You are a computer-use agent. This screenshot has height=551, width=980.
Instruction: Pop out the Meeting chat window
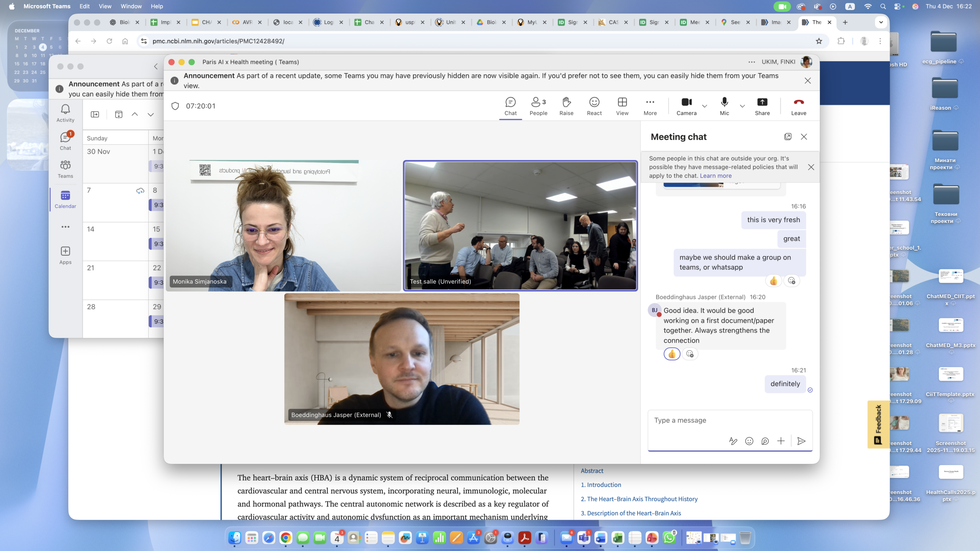pos(787,137)
